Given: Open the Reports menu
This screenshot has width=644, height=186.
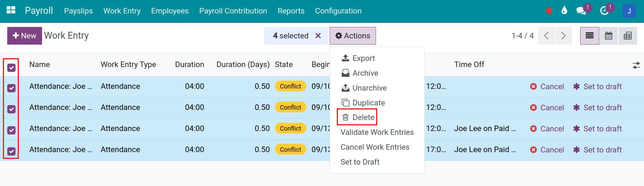Looking at the screenshot, I should click(291, 11).
